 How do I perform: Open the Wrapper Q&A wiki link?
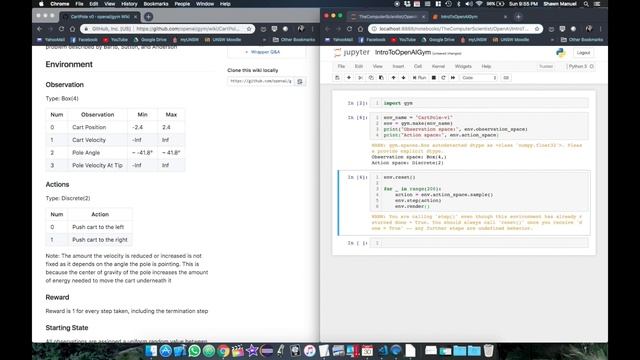(265, 52)
